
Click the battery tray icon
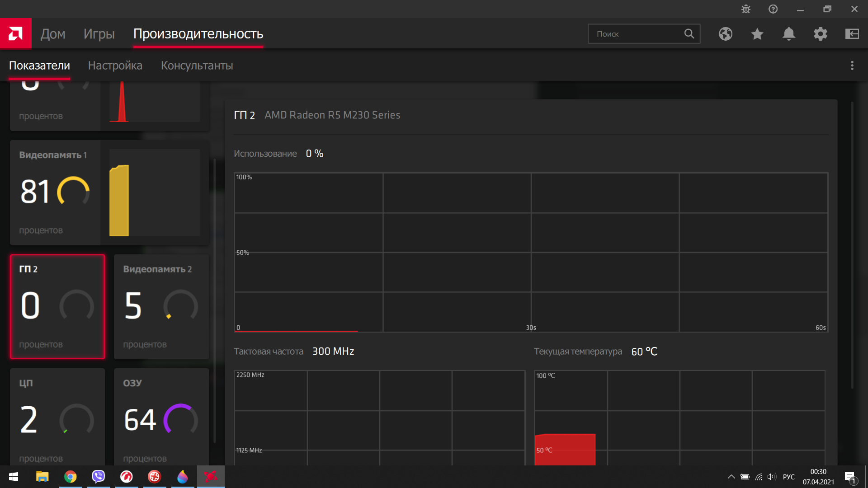745,477
